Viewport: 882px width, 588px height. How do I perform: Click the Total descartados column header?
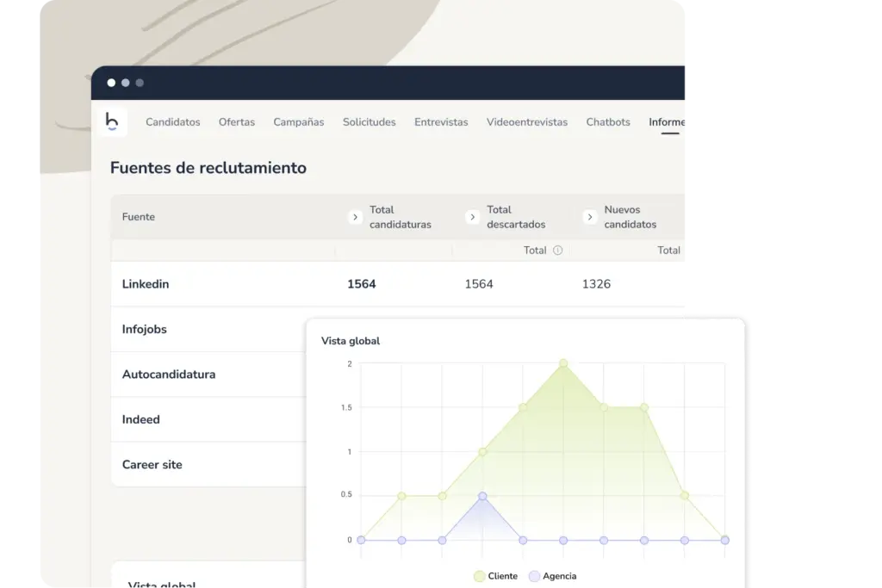pyautogui.click(x=516, y=217)
